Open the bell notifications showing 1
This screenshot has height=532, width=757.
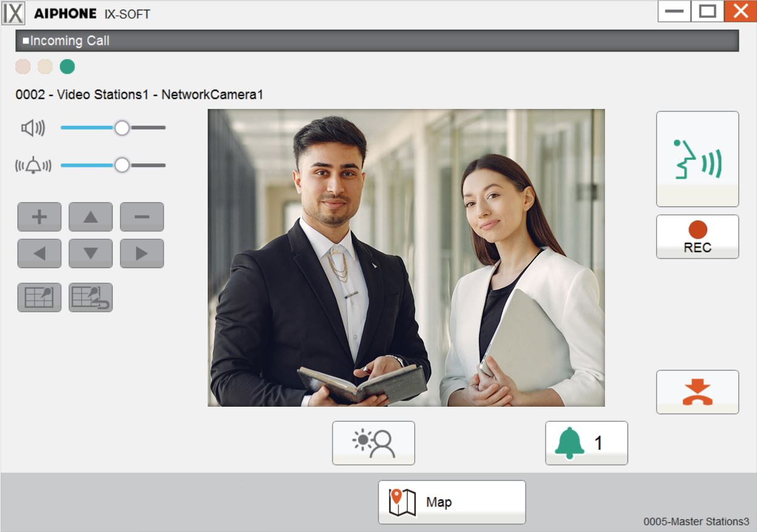pos(586,443)
